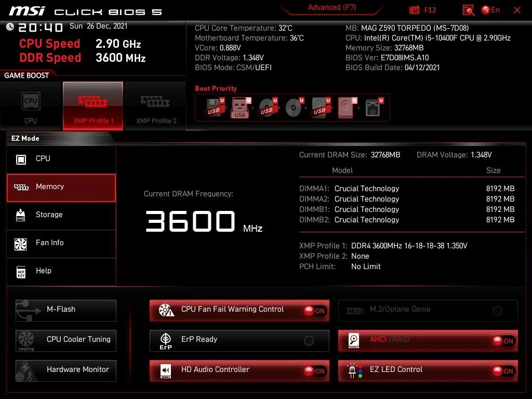Click the DRAM Voltage 1.348V value
This screenshot has height=399, width=532.
tap(481, 155)
